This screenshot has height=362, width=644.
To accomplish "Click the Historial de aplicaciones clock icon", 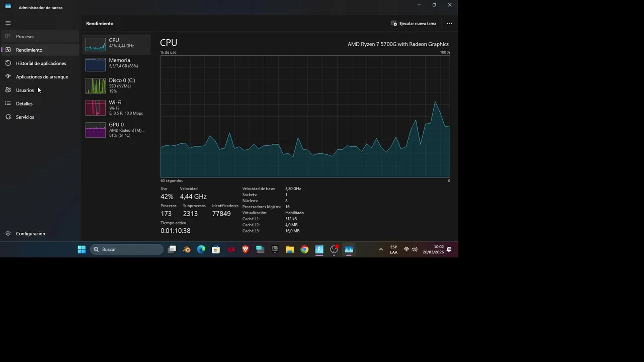I will (x=8, y=63).
